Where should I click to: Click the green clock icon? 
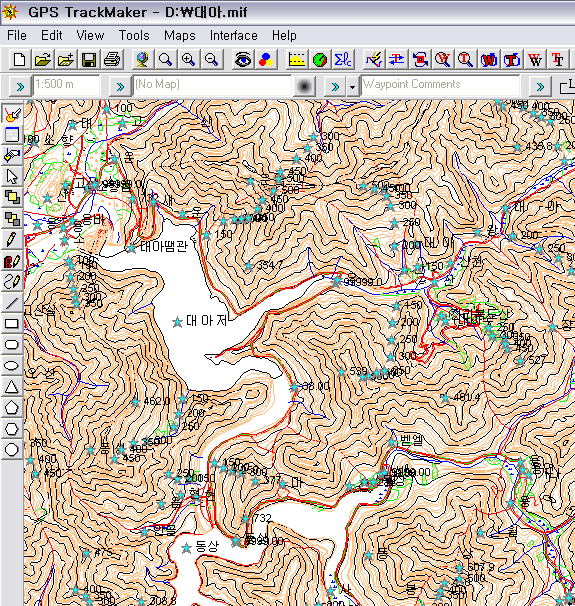tap(320, 60)
